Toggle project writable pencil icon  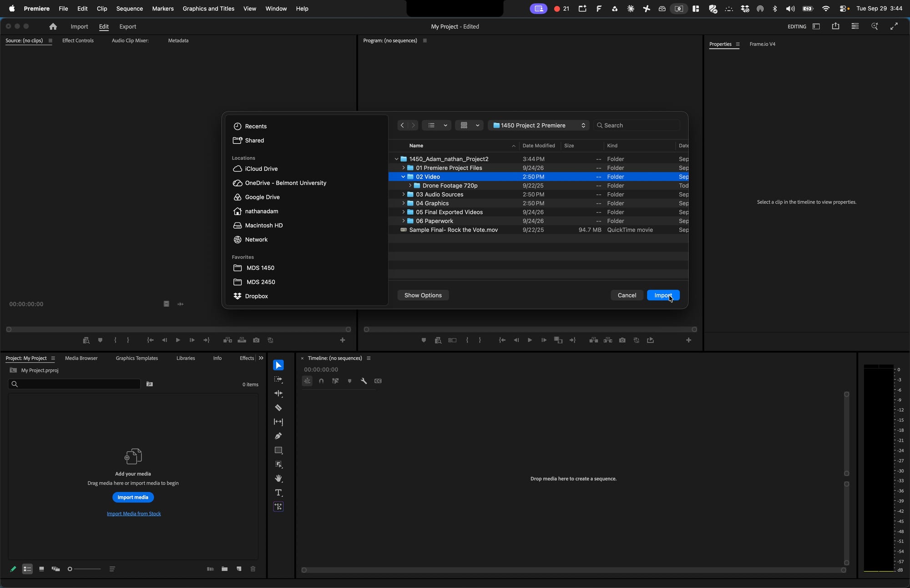(x=13, y=569)
